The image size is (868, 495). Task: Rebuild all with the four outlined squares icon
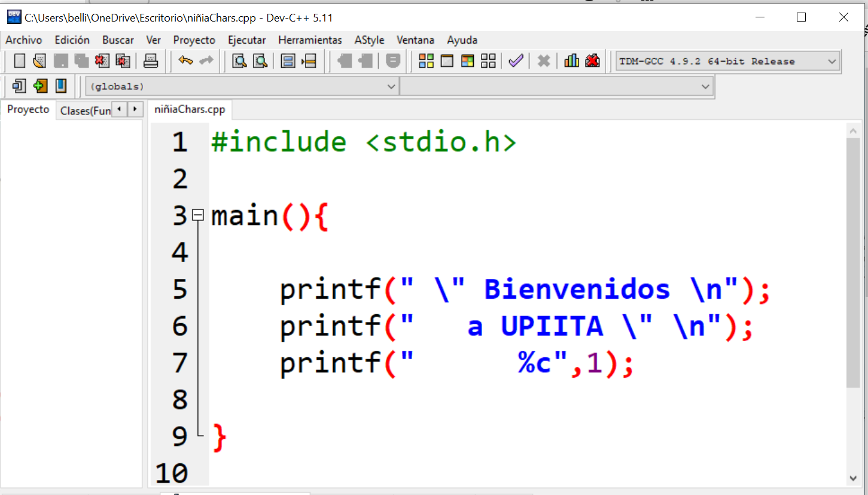[x=488, y=61]
